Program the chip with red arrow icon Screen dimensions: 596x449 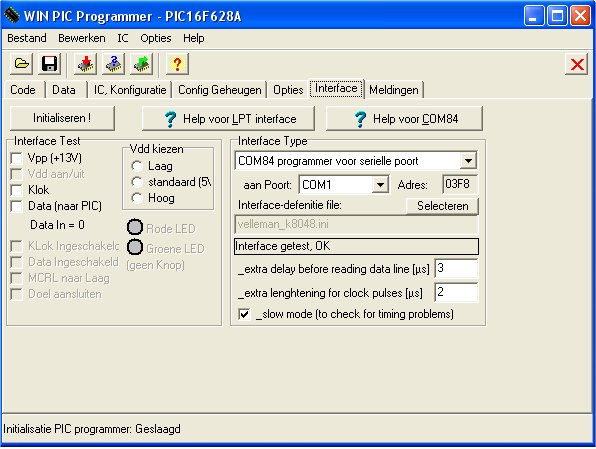(x=85, y=64)
